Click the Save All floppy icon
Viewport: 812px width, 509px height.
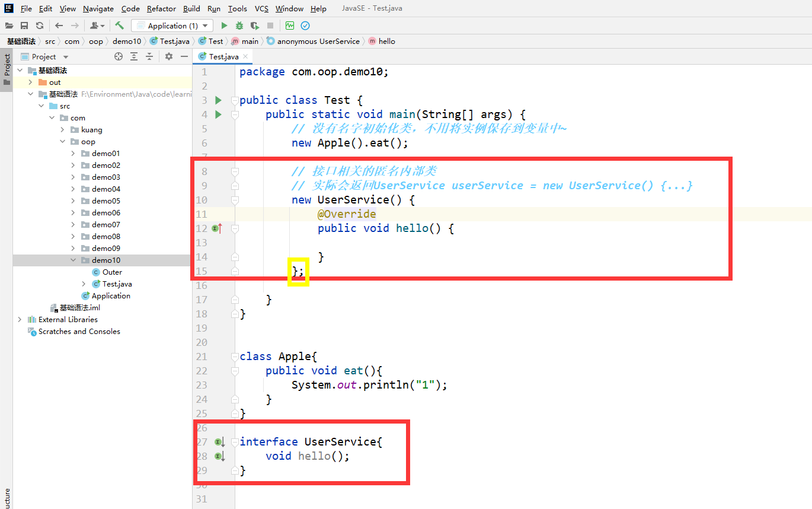tap(24, 26)
